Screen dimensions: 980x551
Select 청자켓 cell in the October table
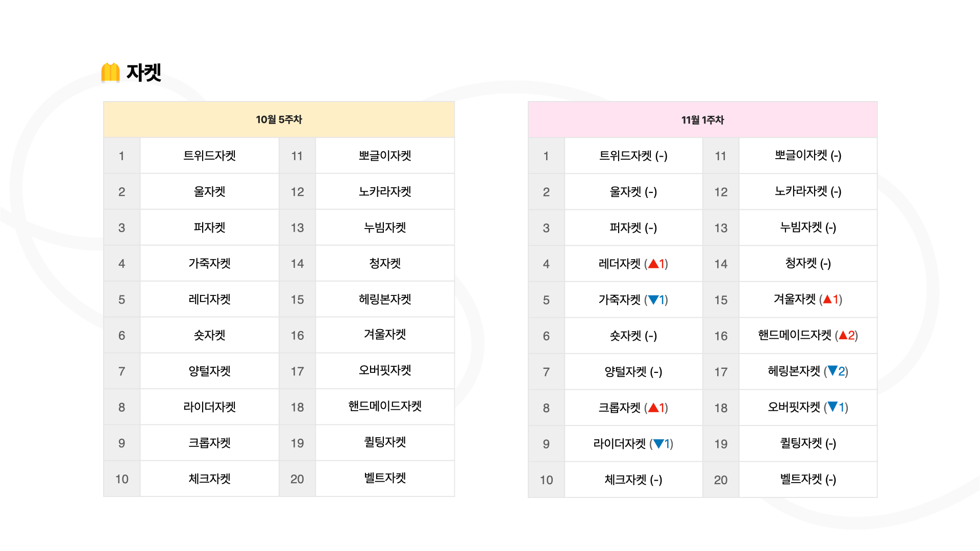click(385, 263)
